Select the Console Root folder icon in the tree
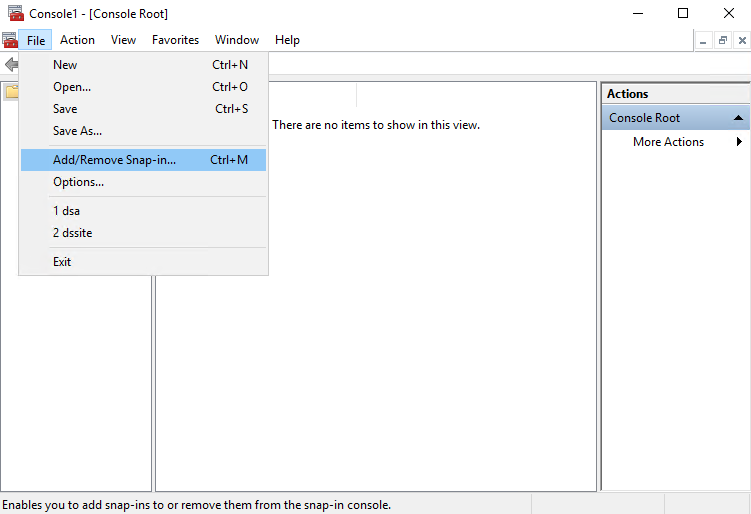The width and height of the screenshot is (751, 514). pos(11,92)
